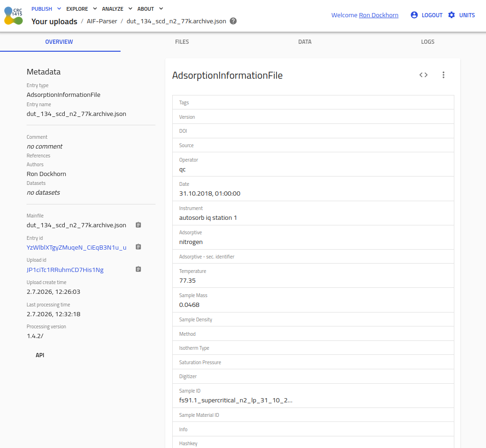Image resolution: width=486 pixels, height=448 pixels.
Task: Select Last processing time 2.7.2026, 12:32:18
Action: click(54, 314)
